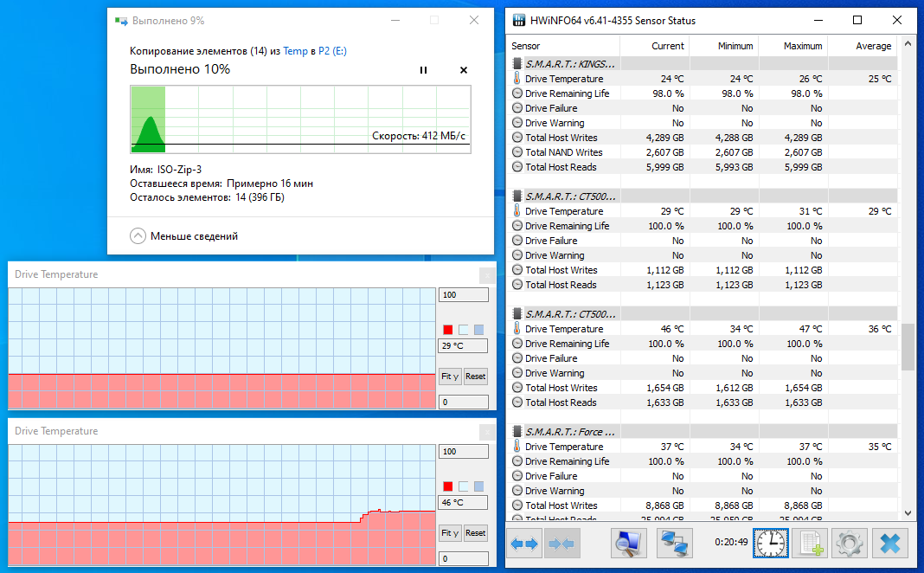This screenshot has height=573, width=924.
Task: Click the drive icon on S.M.A.R.T.: Force row
Action: (517, 432)
